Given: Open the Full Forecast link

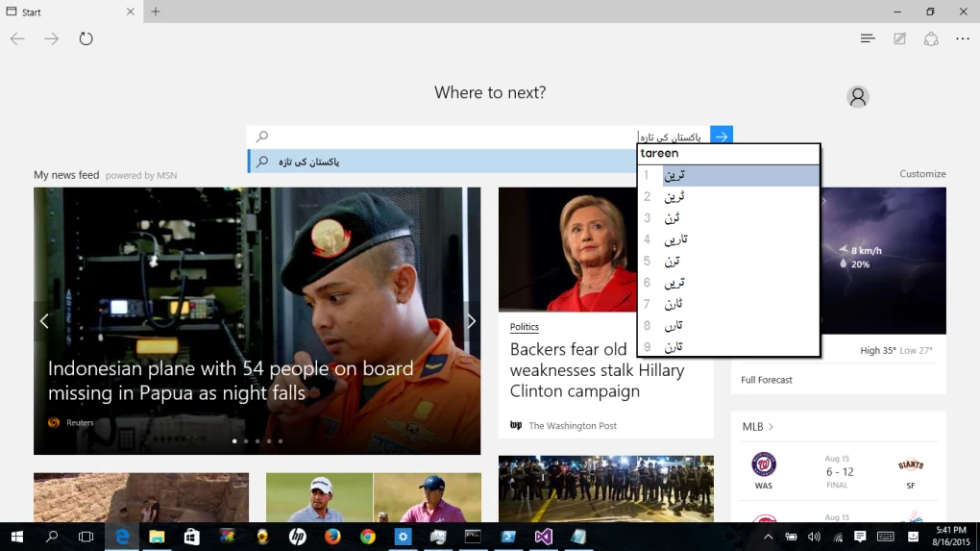Looking at the screenshot, I should pos(767,380).
